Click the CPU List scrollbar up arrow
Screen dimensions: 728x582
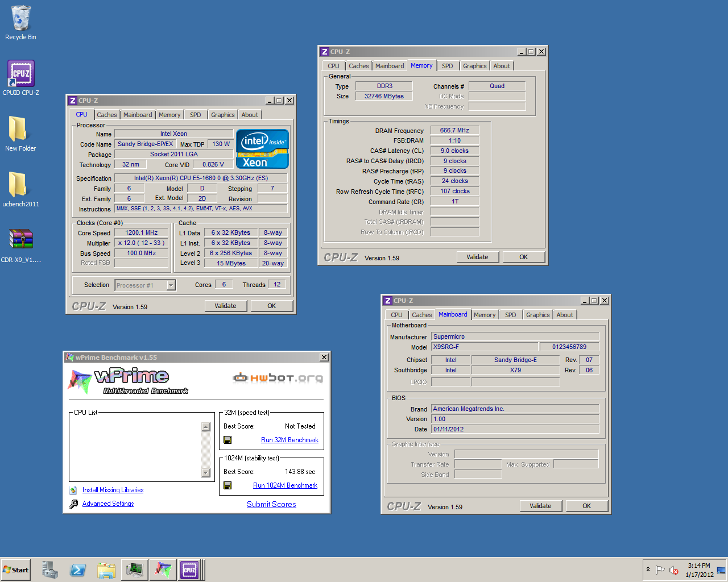pyautogui.click(x=206, y=427)
